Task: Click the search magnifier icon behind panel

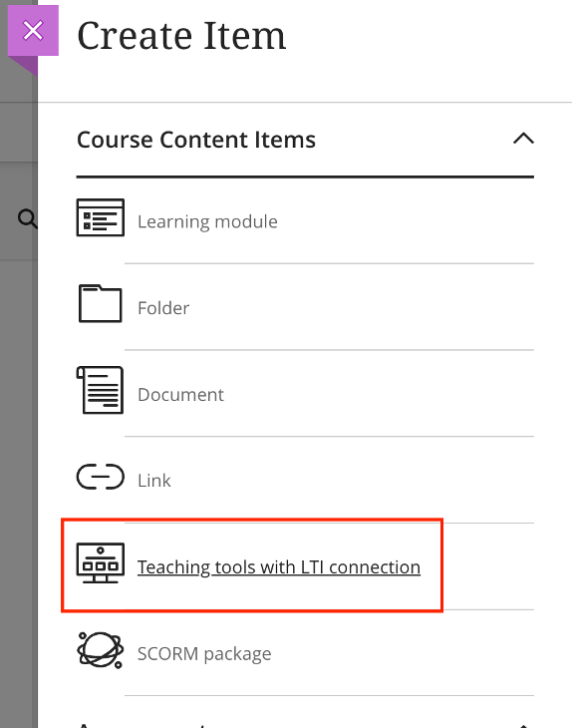Action: [27, 218]
